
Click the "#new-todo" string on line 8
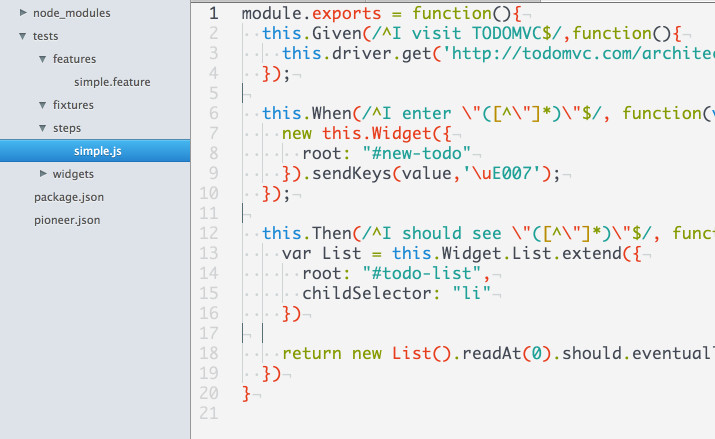tap(417, 153)
